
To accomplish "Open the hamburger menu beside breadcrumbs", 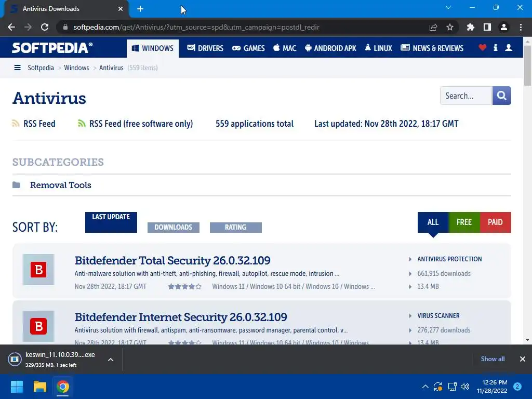I will click(x=17, y=68).
